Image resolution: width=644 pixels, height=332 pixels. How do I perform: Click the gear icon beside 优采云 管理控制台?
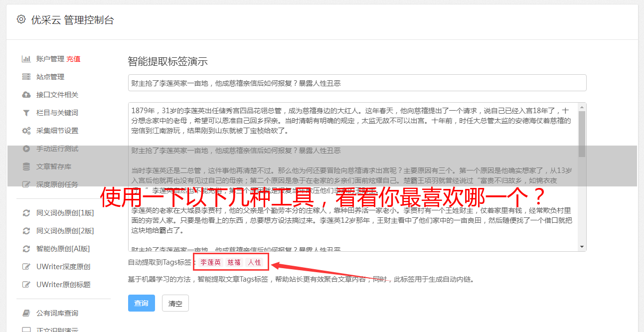point(21,19)
